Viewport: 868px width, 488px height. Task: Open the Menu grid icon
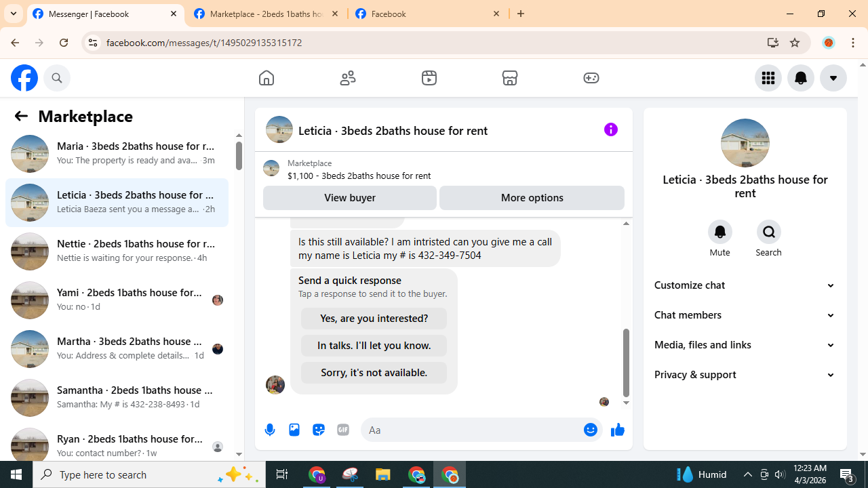pyautogui.click(x=768, y=78)
